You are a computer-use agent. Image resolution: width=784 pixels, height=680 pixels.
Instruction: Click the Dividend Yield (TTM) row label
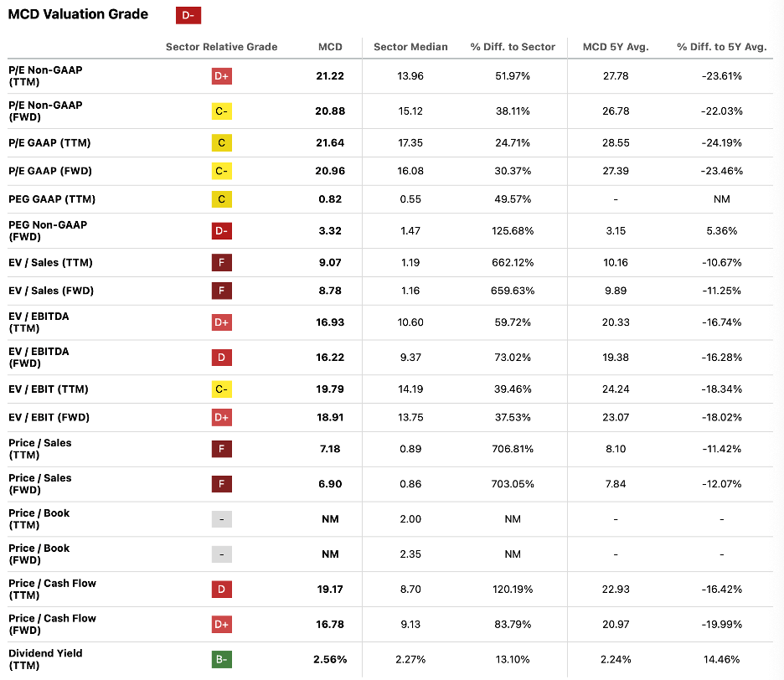pyautogui.click(x=45, y=659)
